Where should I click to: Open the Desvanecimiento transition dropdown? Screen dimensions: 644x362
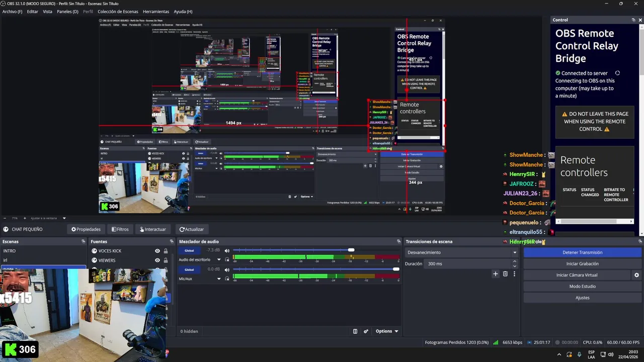click(x=461, y=252)
